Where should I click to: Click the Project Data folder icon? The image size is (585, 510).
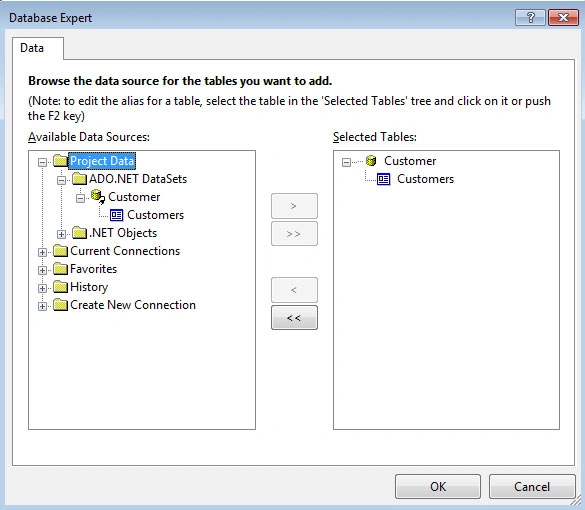(x=60, y=161)
